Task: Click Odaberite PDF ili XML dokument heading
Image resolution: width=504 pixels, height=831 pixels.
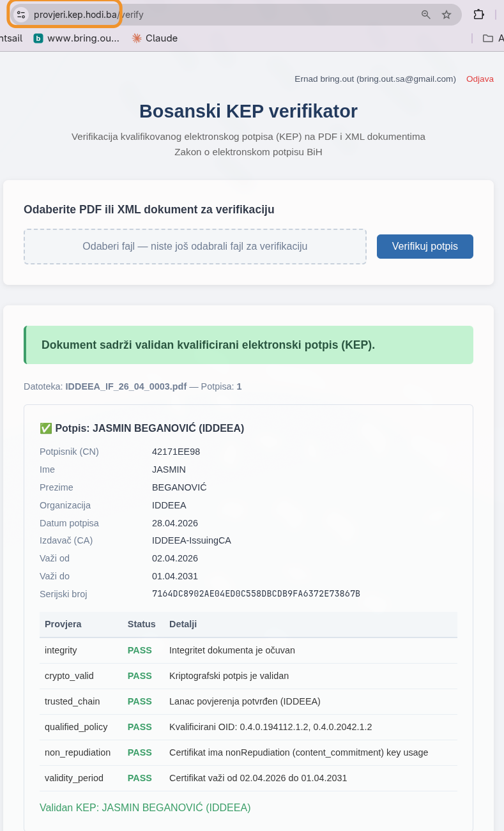Action: pyautogui.click(x=149, y=210)
